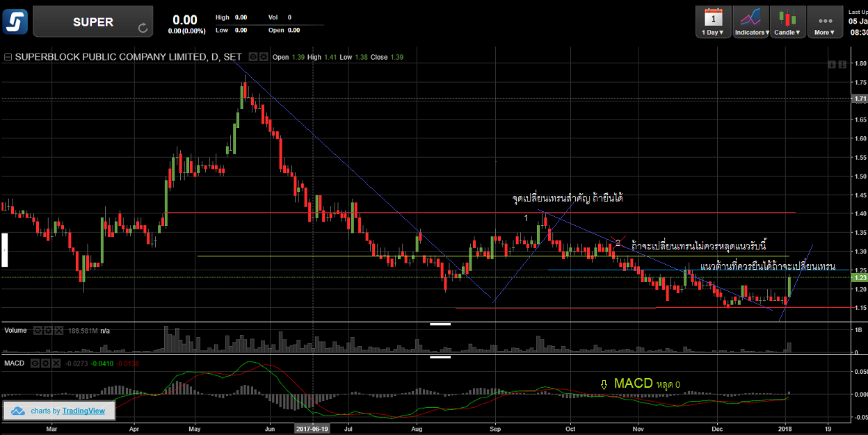Click the Close 1.39 value
Screen dimensions: 868x435
coord(397,57)
